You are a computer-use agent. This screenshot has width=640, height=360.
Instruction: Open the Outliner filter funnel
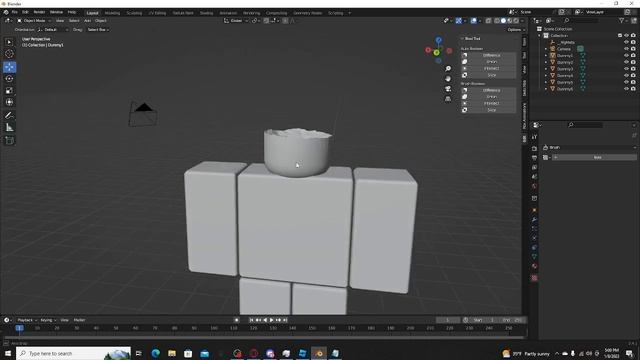(x=621, y=20)
